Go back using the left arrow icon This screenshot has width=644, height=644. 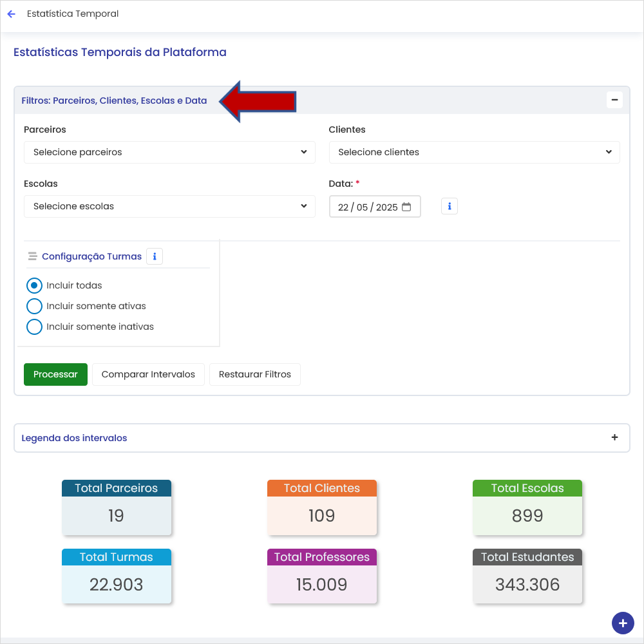click(x=12, y=14)
